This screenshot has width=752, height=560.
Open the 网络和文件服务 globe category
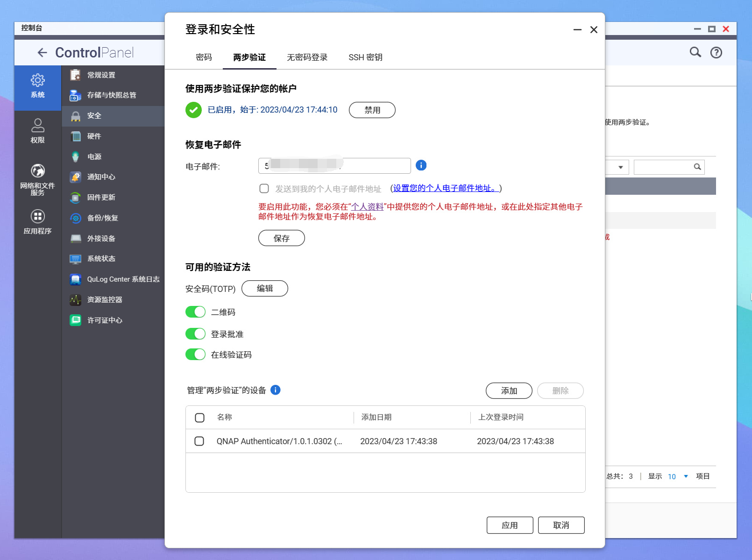pyautogui.click(x=38, y=179)
